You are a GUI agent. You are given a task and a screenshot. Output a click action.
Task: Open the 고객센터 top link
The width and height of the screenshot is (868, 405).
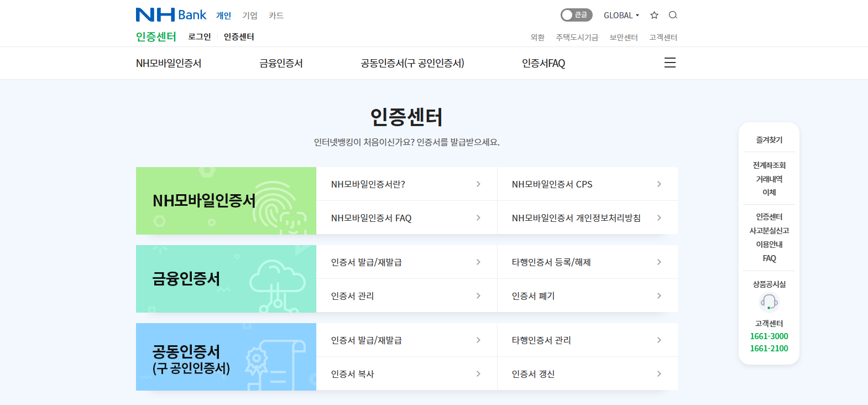tap(663, 38)
